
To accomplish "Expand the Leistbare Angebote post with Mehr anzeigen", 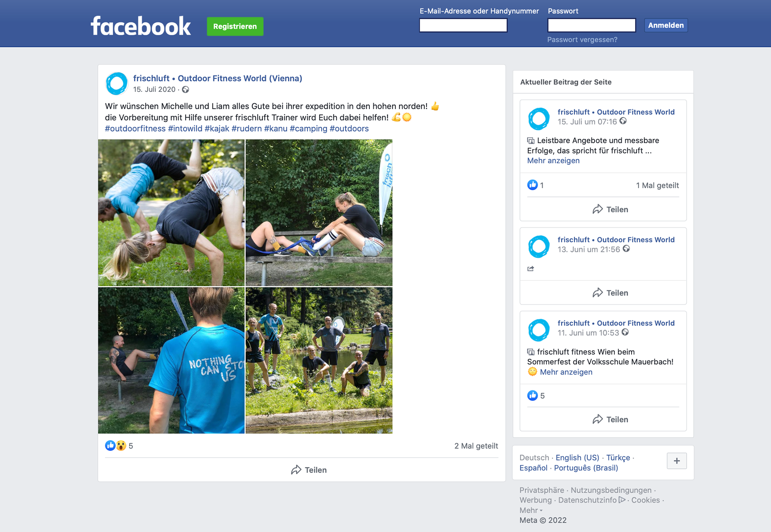I will pos(553,160).
